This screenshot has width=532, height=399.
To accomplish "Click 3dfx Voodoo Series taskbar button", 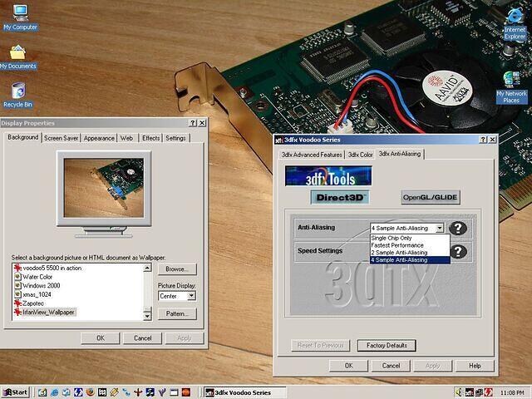I will click(x=245, y=392).
